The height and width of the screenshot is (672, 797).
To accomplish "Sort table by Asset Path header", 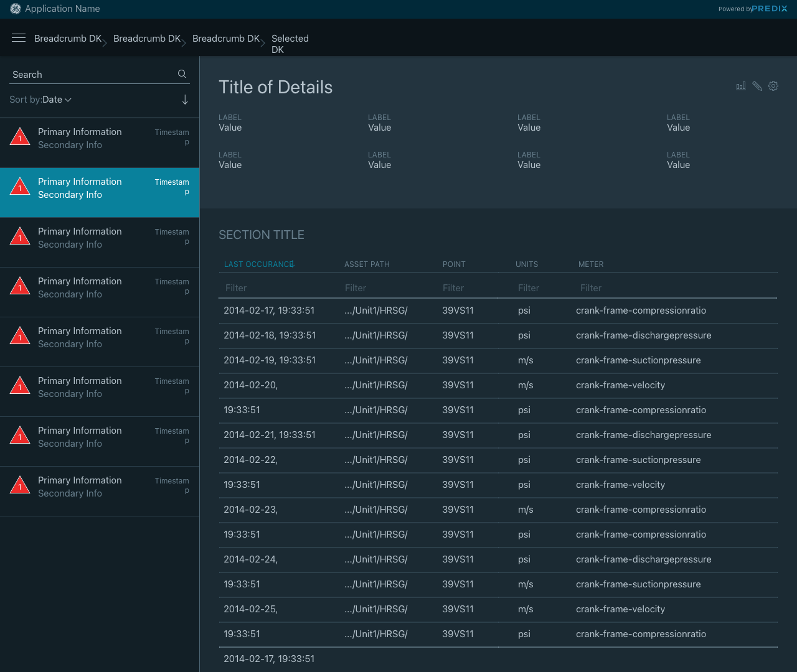I will click(367, 264).
